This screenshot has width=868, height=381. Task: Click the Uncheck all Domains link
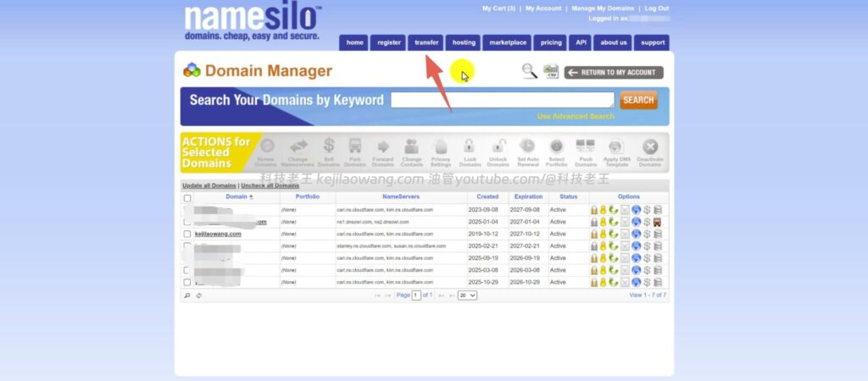270,185
